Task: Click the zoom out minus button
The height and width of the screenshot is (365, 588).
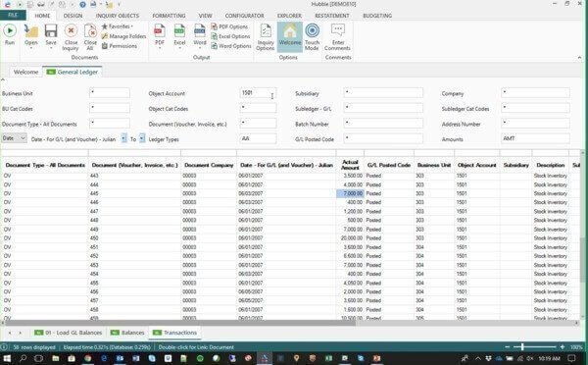Action: (x=508, y=347)
